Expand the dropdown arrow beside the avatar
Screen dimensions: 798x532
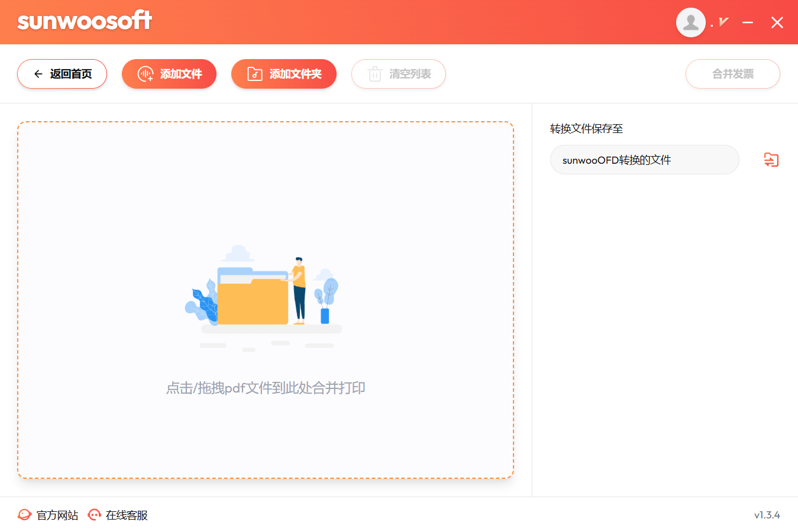[723, 22]
